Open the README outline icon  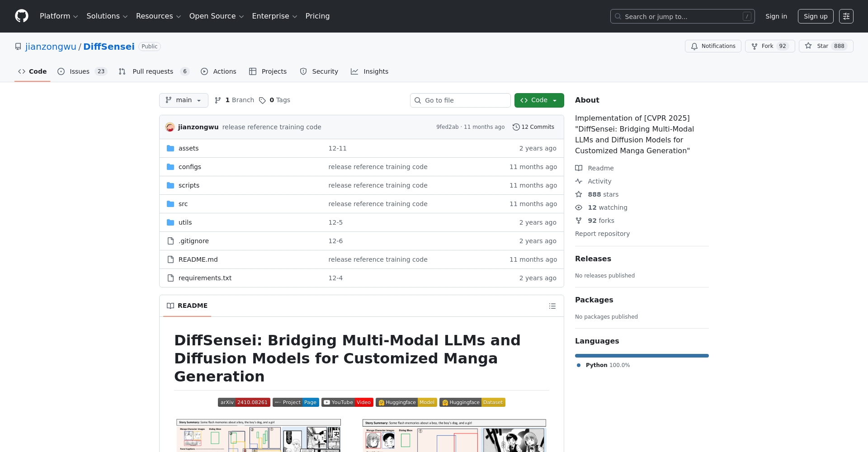552,306
